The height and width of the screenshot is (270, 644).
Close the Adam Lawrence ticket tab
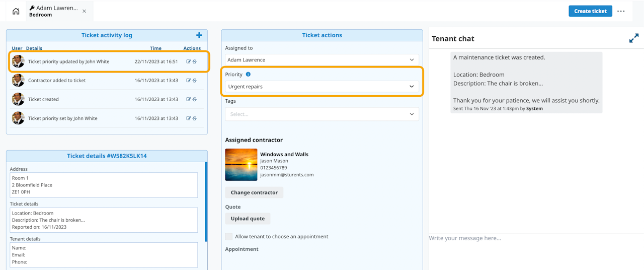[84, 11]
